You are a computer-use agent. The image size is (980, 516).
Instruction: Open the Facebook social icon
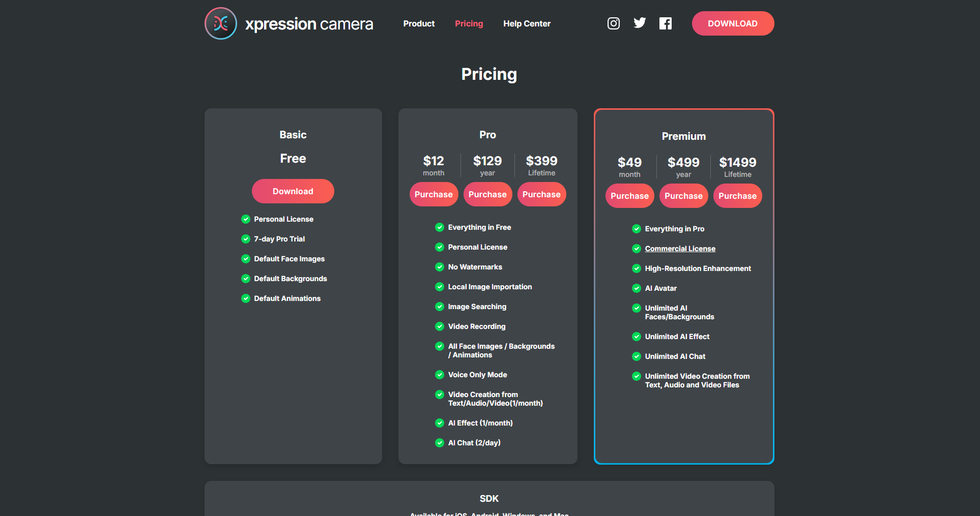point(665,23)
